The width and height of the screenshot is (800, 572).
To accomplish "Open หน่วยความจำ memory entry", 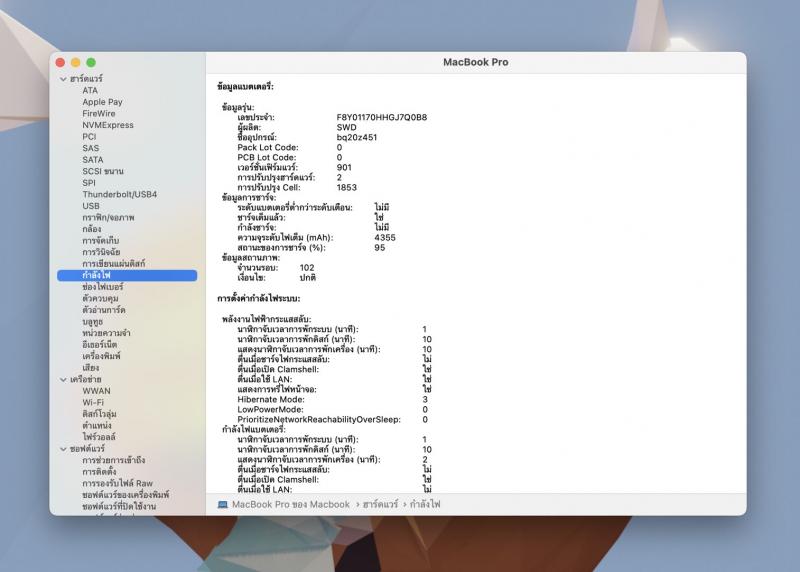I will click(106, 333).
